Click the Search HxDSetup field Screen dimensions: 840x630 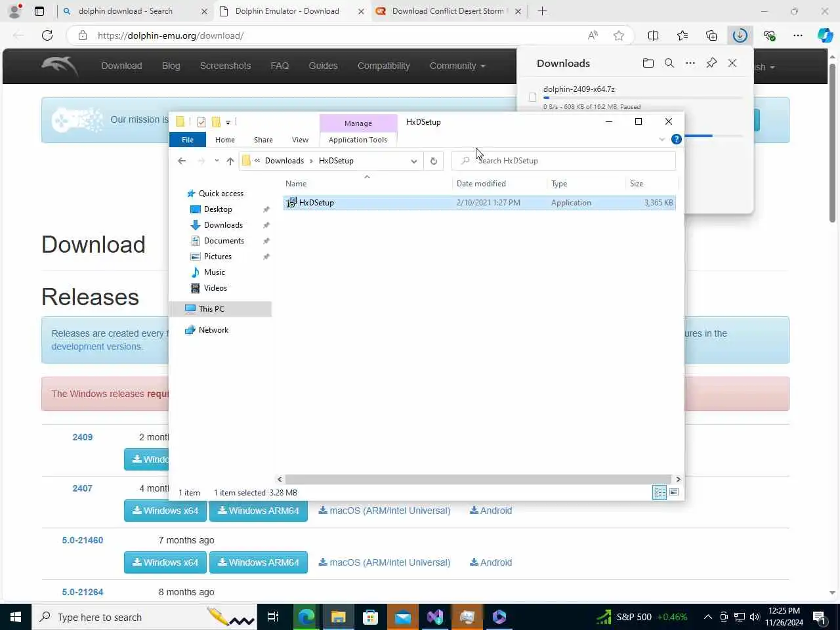[x=563, y=161]
